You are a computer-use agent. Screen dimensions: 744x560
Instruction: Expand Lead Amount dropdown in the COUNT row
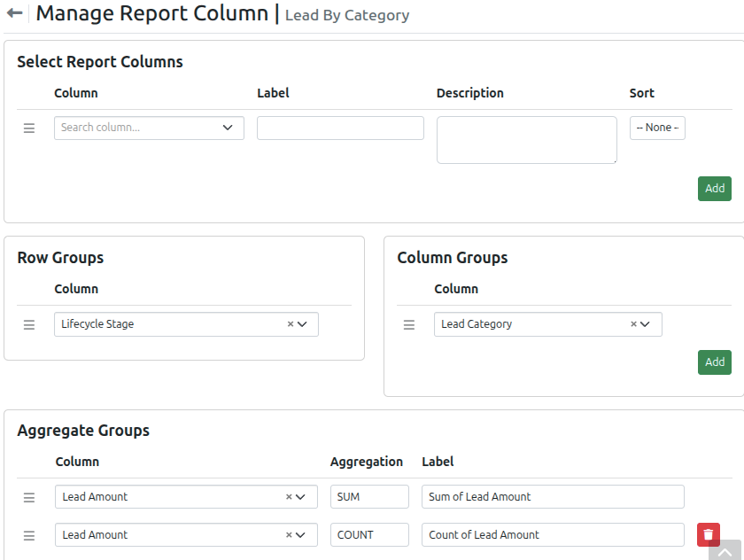(x=300, y=535)
